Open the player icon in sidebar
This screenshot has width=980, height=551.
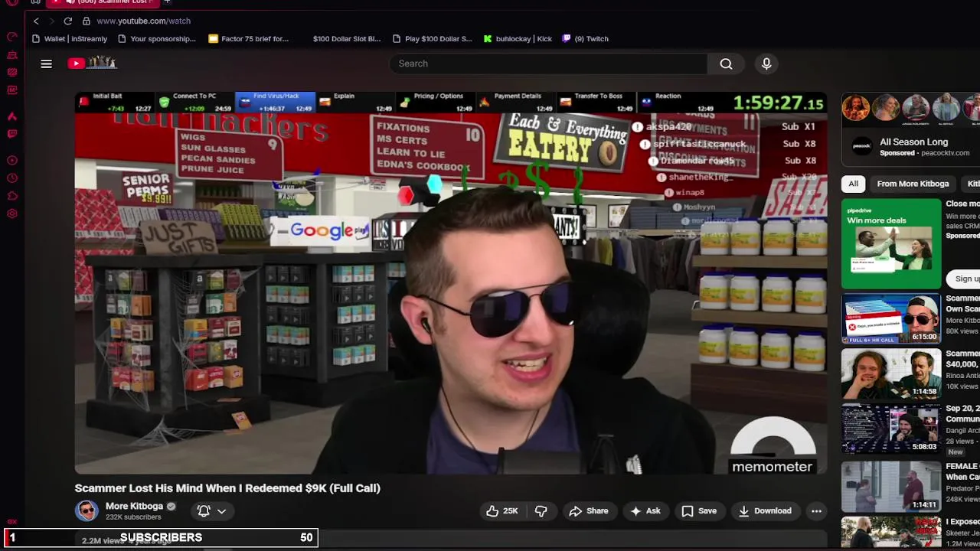[x=12, y=161]
